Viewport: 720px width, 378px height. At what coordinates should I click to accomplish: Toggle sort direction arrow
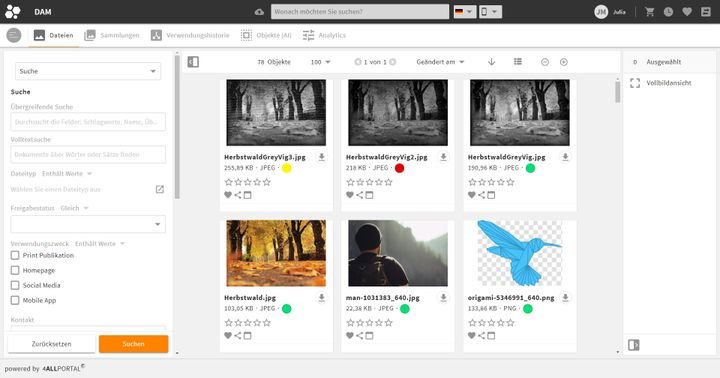click(491, 62)
